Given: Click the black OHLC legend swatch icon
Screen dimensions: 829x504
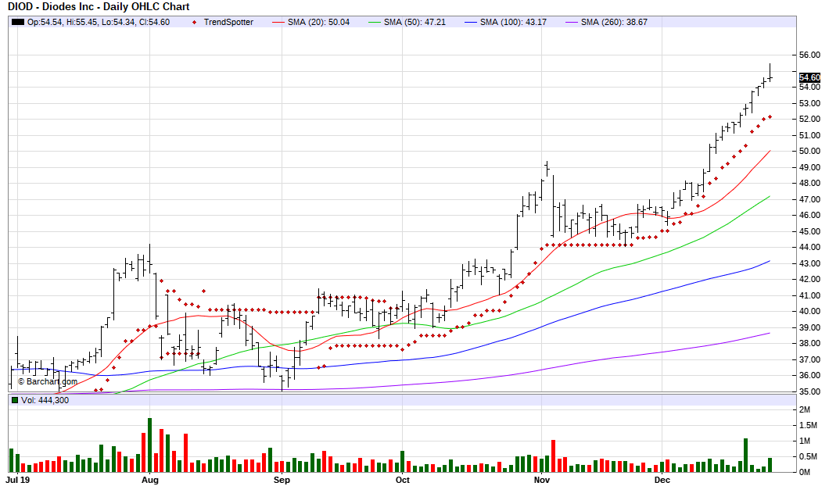Looking at the screenshot, I should [17, 23].
